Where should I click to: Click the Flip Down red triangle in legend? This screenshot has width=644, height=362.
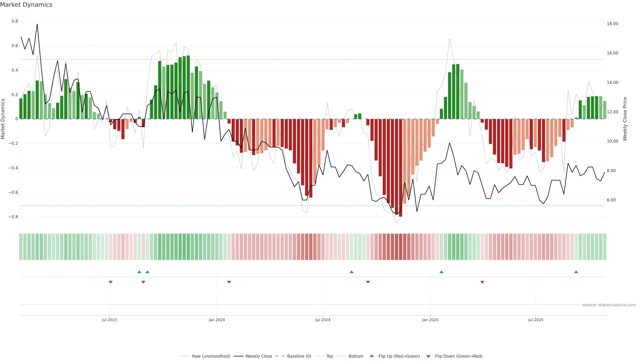(x=428, y=356)
